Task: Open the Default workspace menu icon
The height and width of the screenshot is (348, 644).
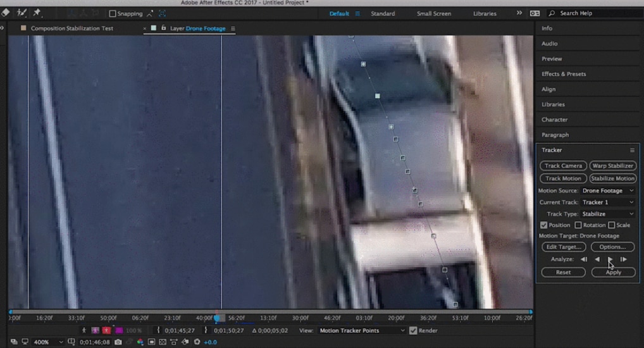Action: click(x=357, y=13)
